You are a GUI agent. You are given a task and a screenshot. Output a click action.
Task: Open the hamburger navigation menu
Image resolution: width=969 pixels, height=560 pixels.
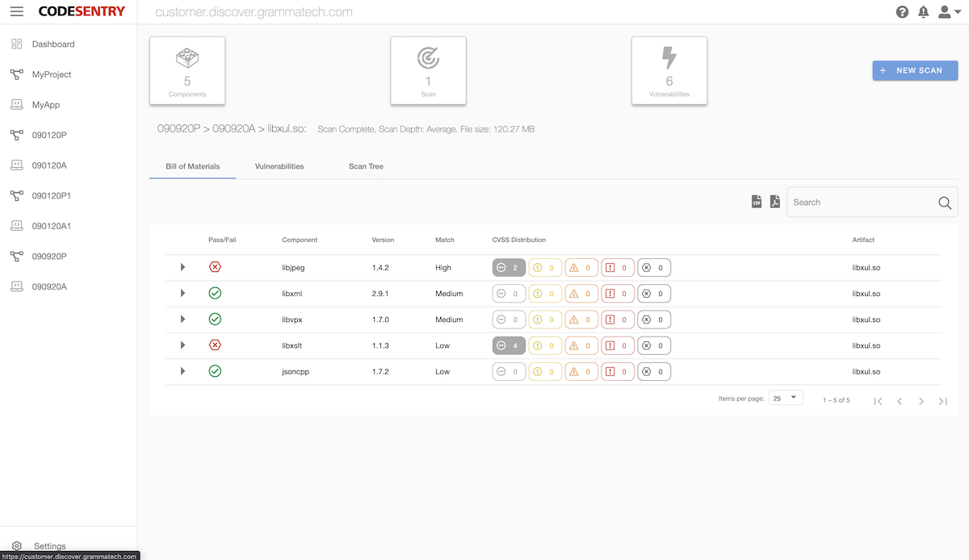17,12
